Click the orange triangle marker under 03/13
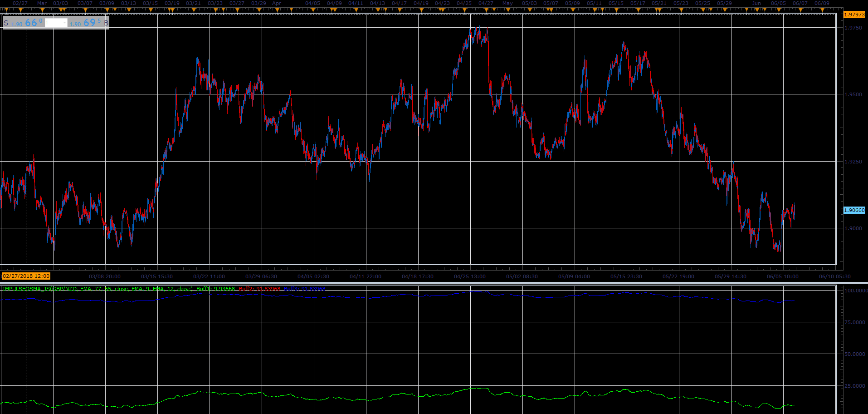The height and width of the screenshot is (414, 868). (129, 10)
